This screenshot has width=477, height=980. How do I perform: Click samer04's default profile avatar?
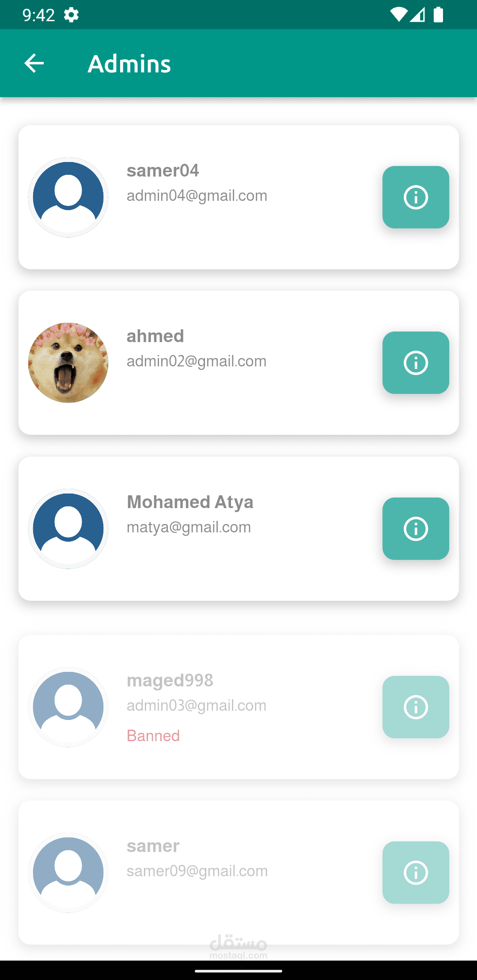[68, 197]
